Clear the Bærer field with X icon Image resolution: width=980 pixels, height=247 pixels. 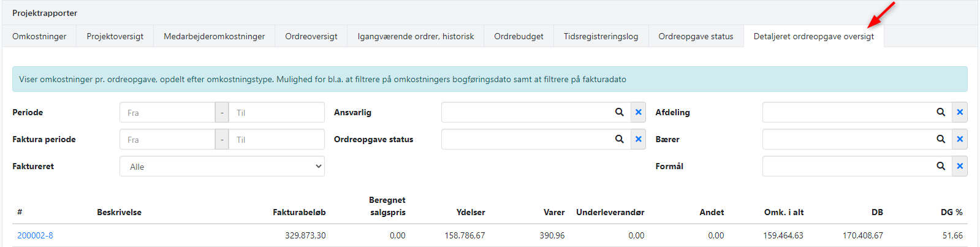click(x=959, y=139)
